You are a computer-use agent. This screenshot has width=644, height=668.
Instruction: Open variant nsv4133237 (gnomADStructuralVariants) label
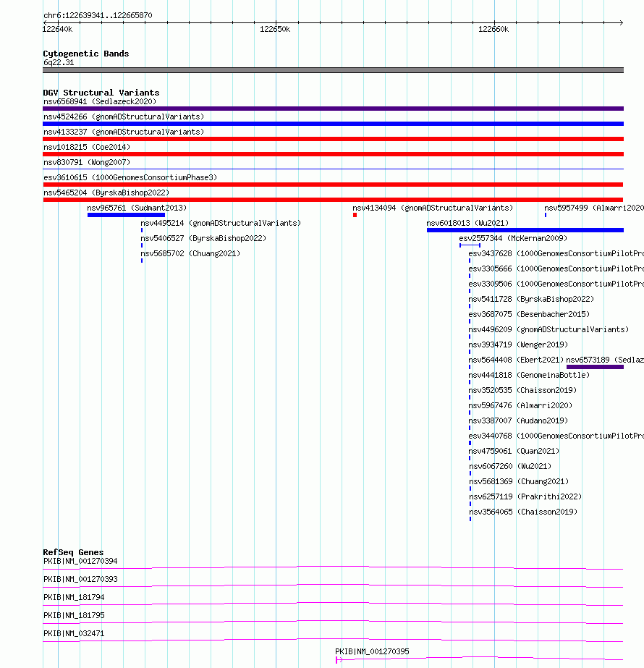pos(124,132)
